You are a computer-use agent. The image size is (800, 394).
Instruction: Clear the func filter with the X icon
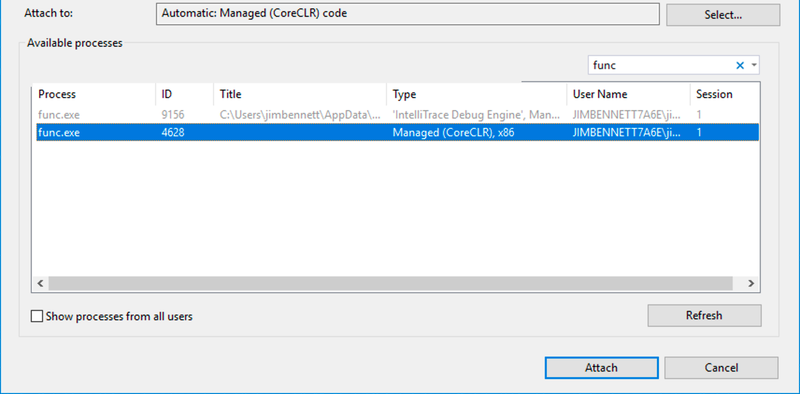click(740, 65)
